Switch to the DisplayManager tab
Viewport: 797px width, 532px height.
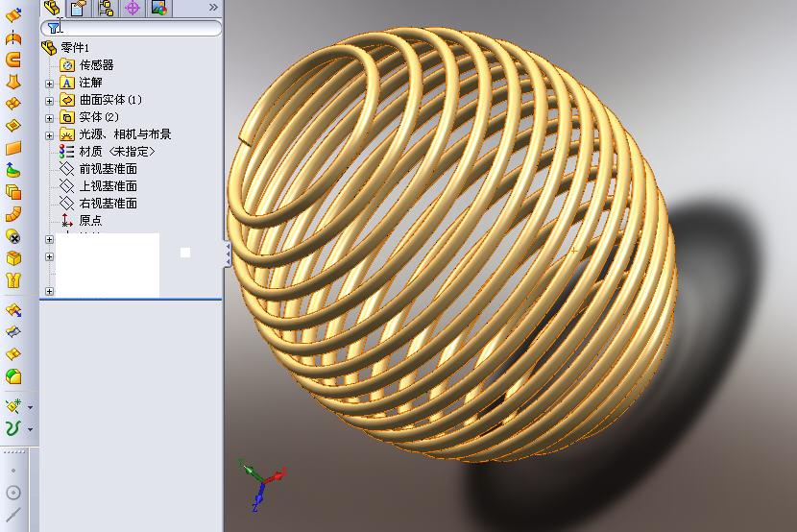159,8
